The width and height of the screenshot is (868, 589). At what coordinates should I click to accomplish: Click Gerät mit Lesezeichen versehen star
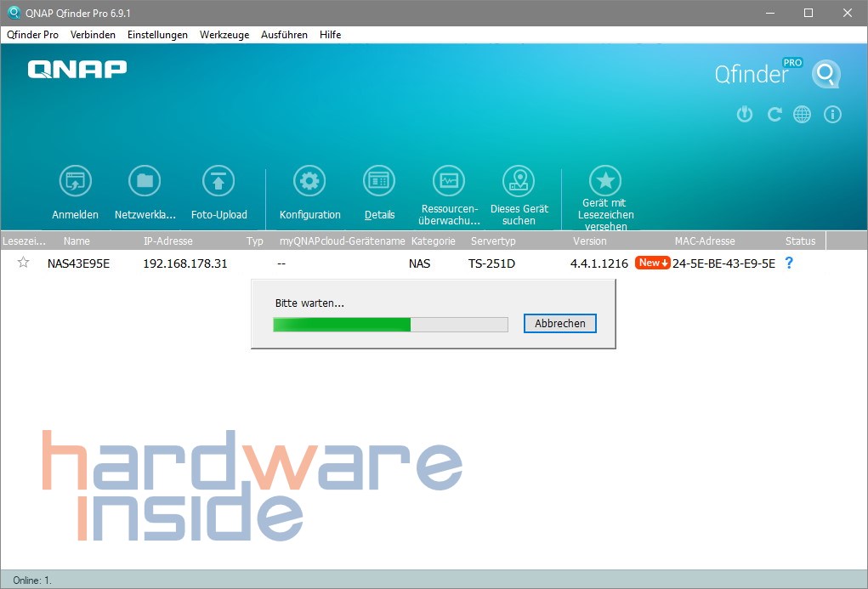click(605, 181)
